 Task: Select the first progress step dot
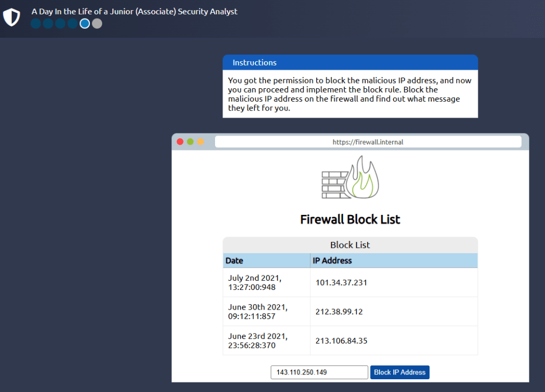tap(36, 23)
